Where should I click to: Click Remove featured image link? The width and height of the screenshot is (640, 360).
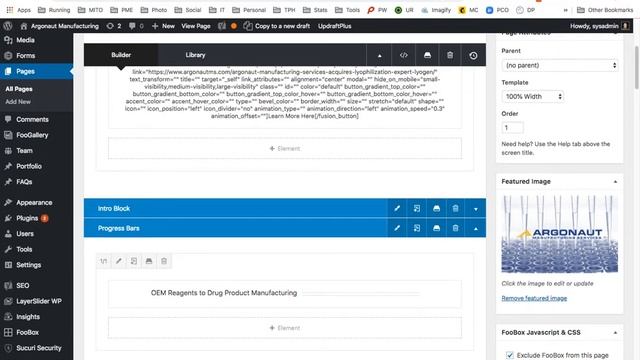[534, 298]
